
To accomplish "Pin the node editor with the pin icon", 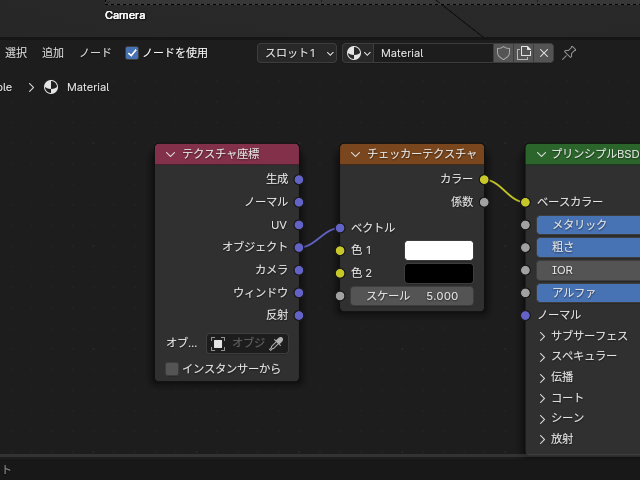I will tap(569, 53).
